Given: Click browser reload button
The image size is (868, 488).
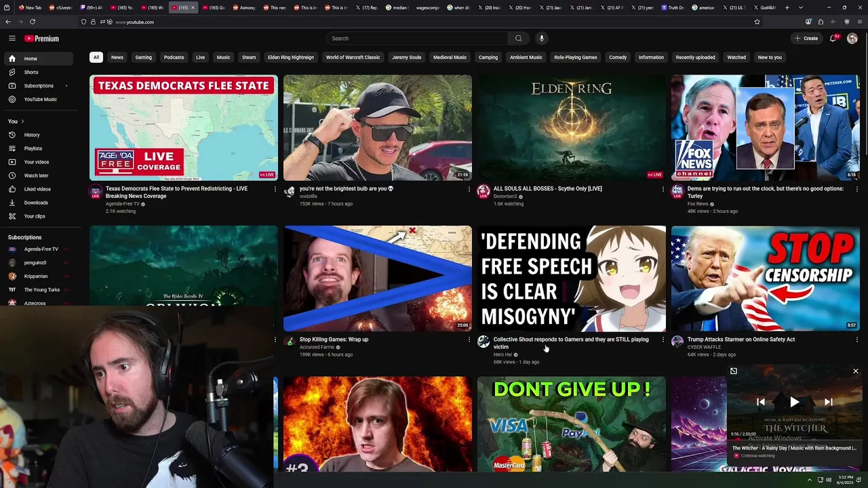Looking at the screenshot, I should [32, 22].
